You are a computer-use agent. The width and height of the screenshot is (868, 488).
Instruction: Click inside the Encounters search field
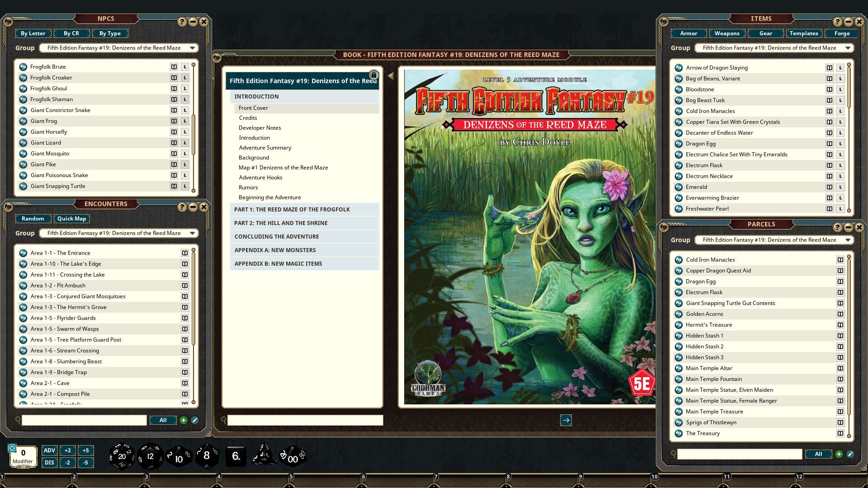[84, 420]
